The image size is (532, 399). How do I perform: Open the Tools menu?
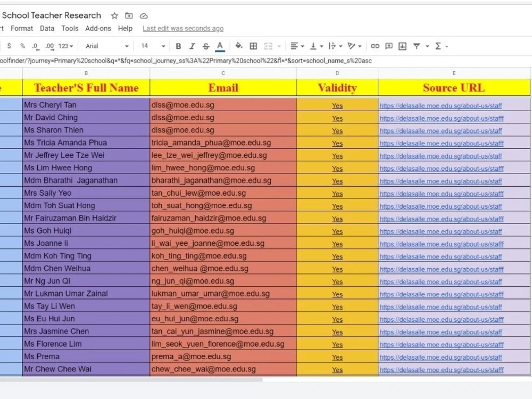click(70, 29)
